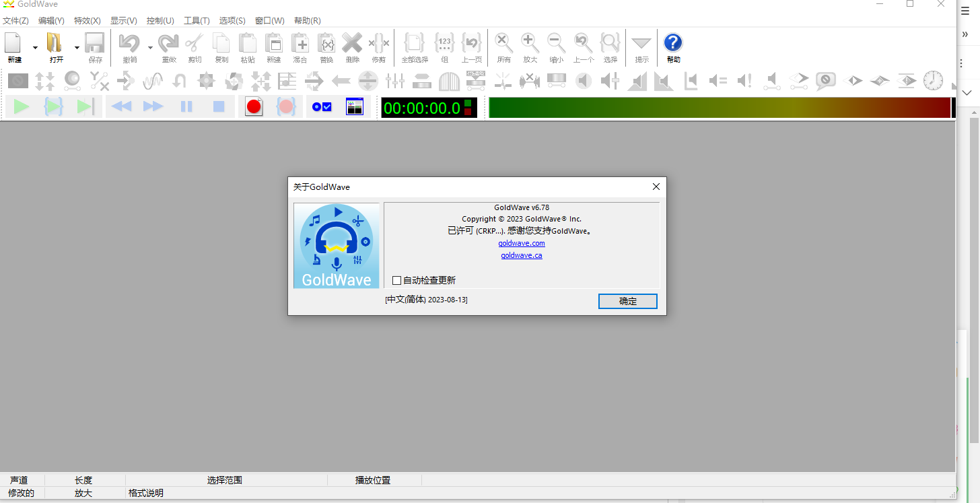Expand the dropdown arrow beside 新建
Image resolution: width=980 pixels, height=503 pixels.
pyautogui.click(x=35, y=47)
